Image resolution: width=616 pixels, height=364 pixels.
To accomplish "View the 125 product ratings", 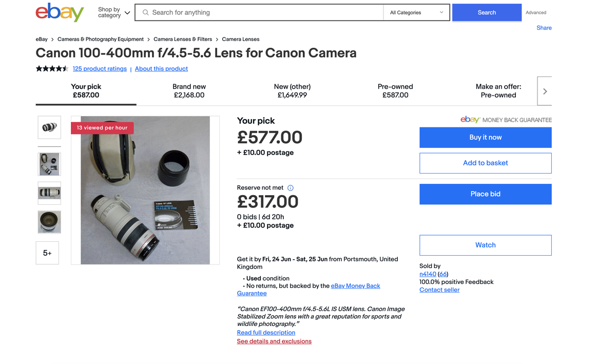I will tap(100, 68).
